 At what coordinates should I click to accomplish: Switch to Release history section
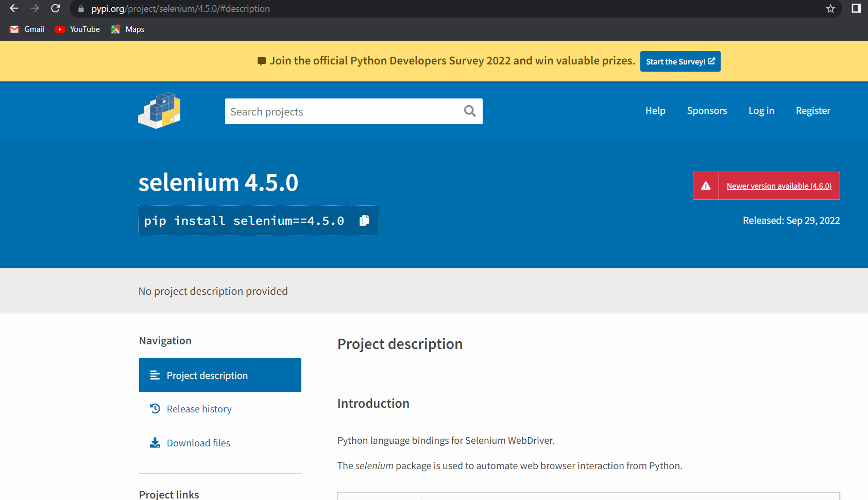tap(199, 408)
